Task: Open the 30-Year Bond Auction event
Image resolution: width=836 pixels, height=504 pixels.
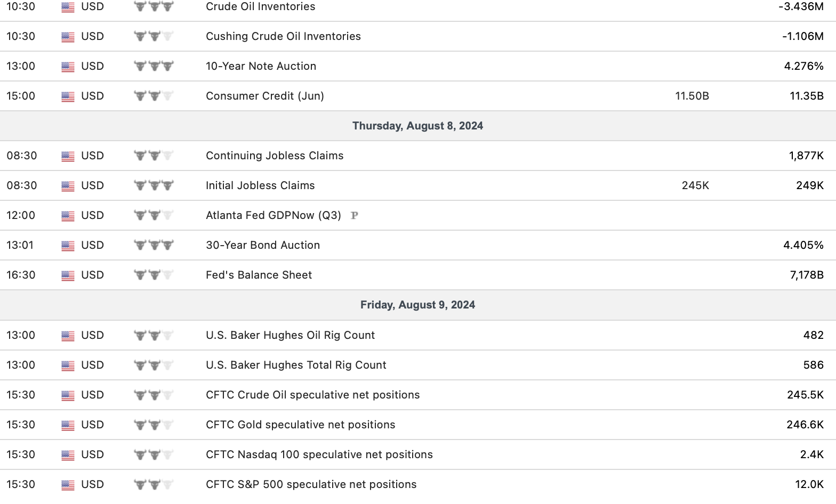Action: click(263, 245)
